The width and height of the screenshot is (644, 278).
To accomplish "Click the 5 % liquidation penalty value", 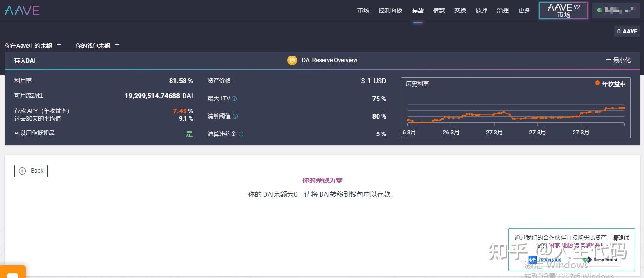I will click(381, 134).
